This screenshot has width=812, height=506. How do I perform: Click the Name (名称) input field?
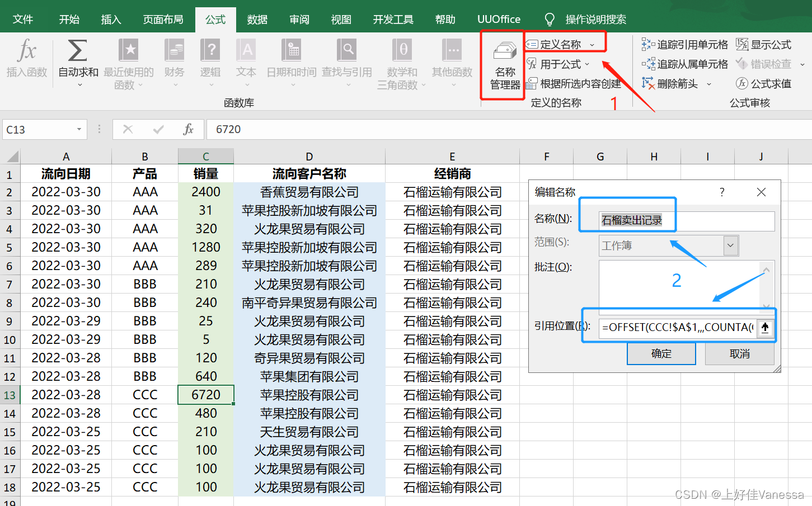coord(687,221)
